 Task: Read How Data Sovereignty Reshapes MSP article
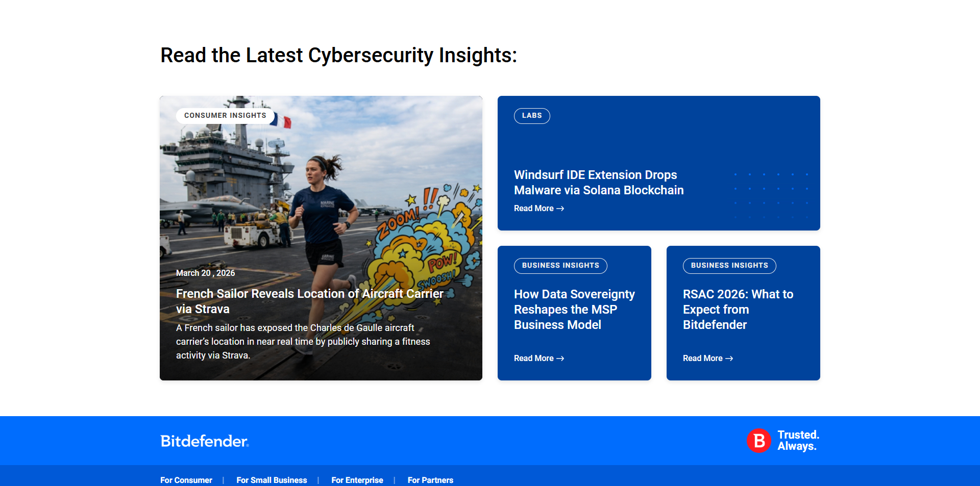point(574,310)
